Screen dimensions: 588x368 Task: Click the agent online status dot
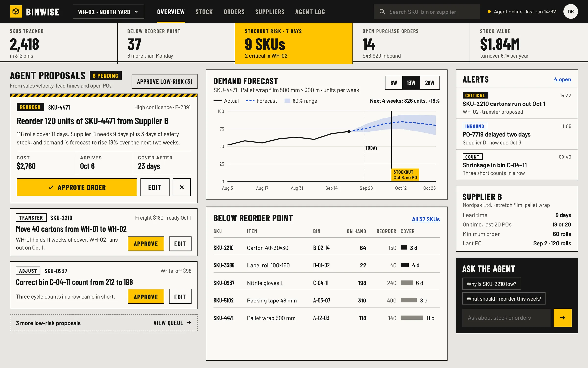click(489, 12)
